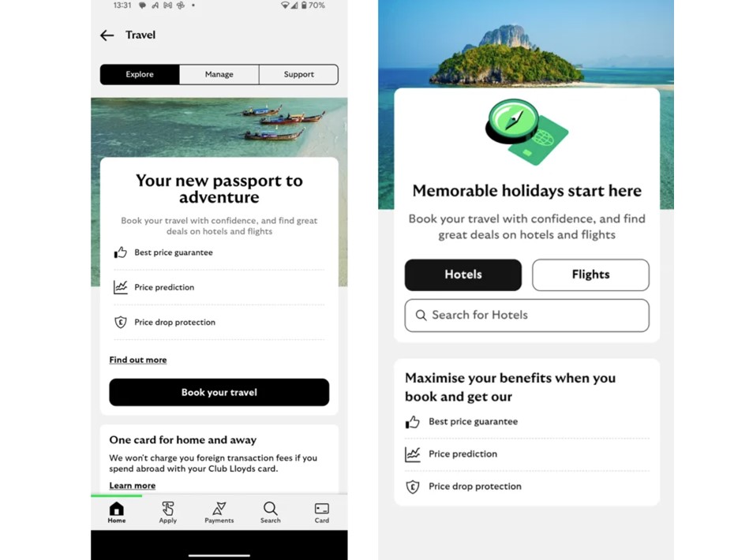Open the Learn more link

[133, 486]
